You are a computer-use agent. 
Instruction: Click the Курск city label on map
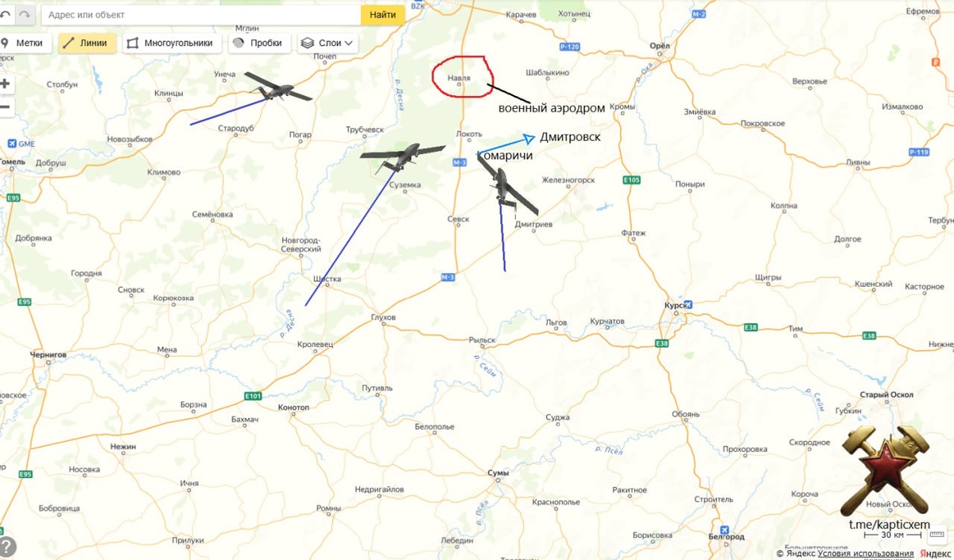coord(674,305)
